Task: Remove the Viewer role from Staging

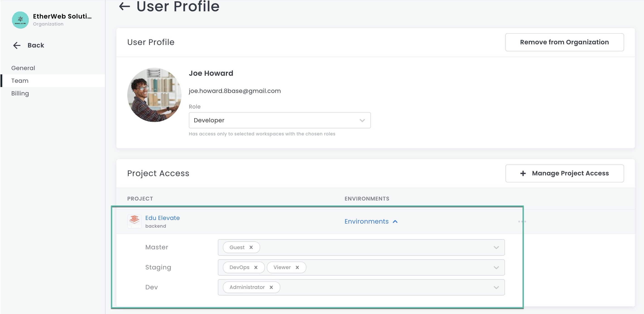Action: (x=297, y=267)
